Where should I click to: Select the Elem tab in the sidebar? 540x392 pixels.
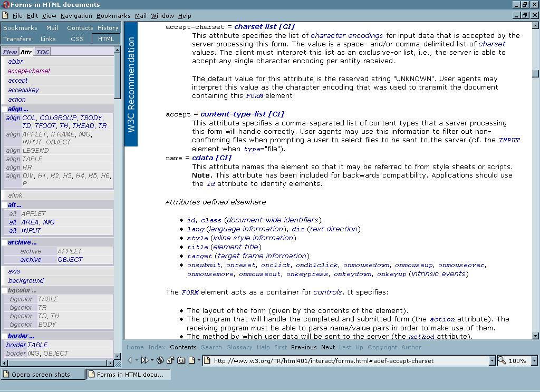tap(10, 52)
